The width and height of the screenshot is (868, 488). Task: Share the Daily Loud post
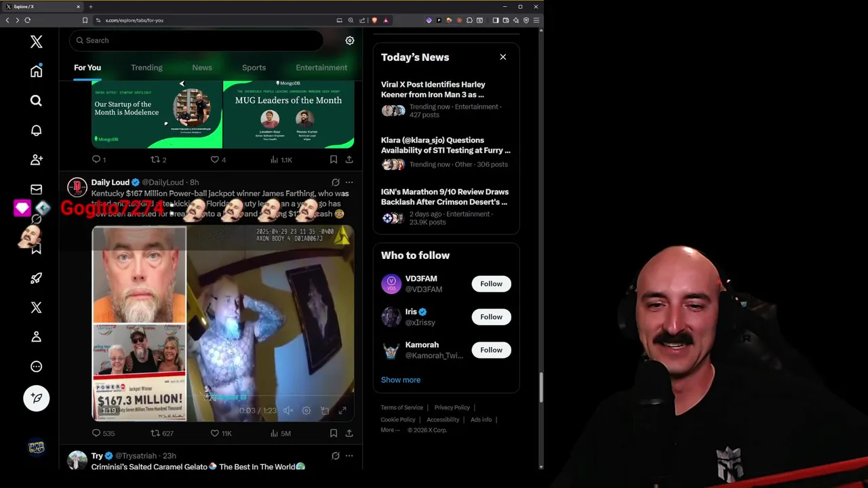click(349, 433)
